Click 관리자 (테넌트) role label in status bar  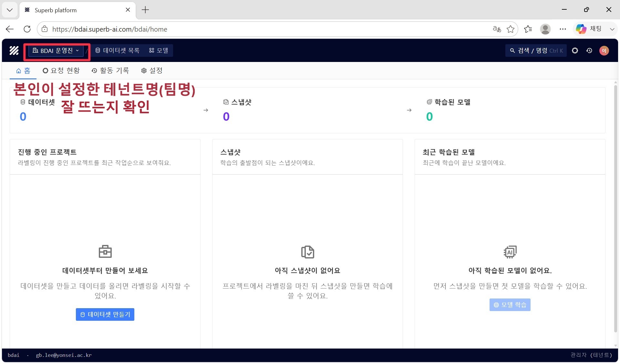tap(591, 355)
